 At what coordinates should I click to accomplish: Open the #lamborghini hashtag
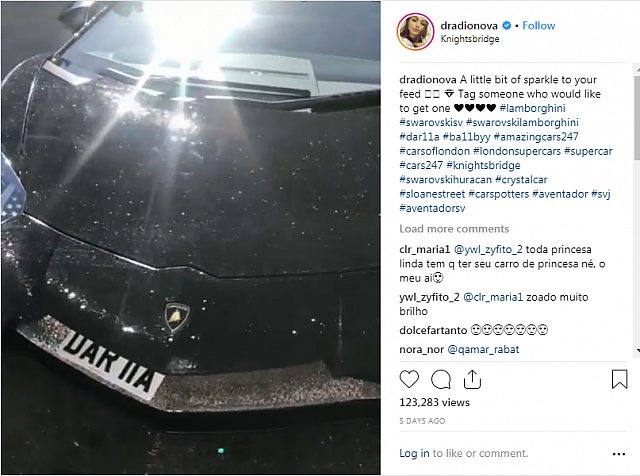532,108
